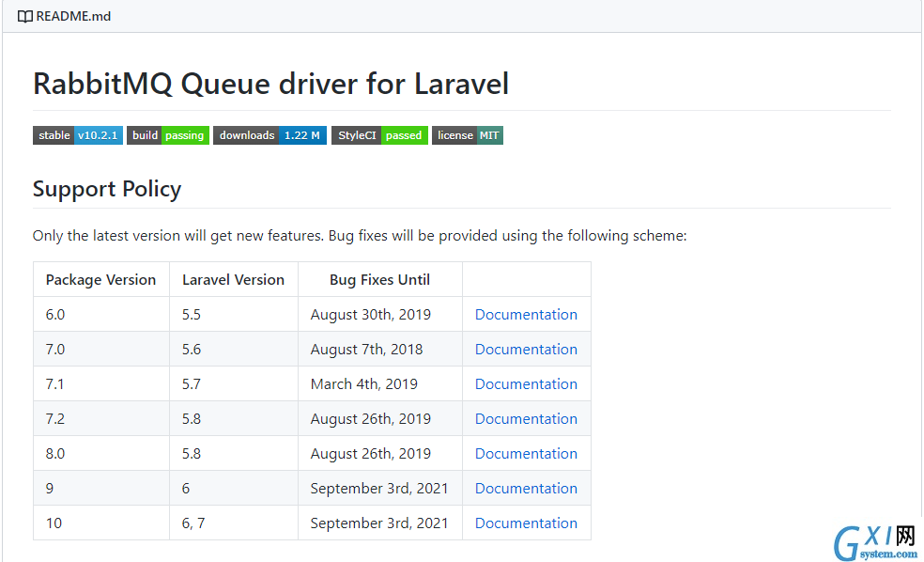Select bug fix date in package 9 row

click(379, 489)
